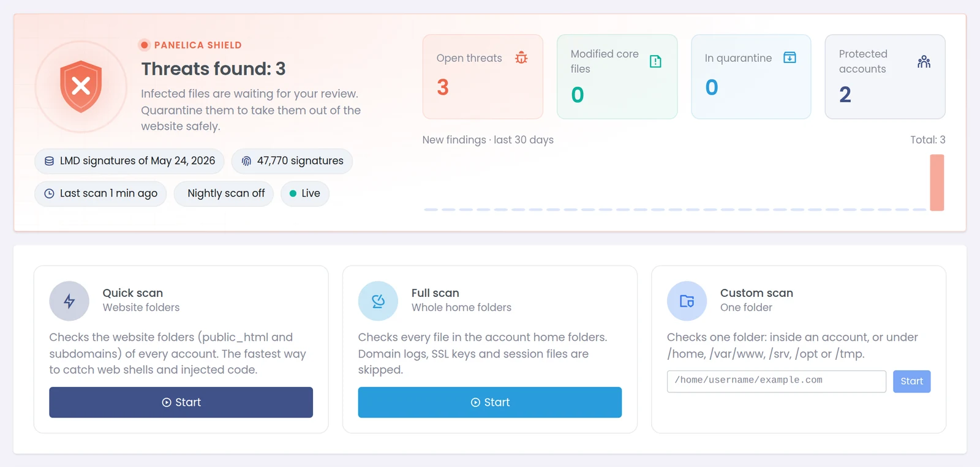The height and width of the screenshot is (467, 980).
Task: Click the Protected accounts people icon
Action: point(924,61)
